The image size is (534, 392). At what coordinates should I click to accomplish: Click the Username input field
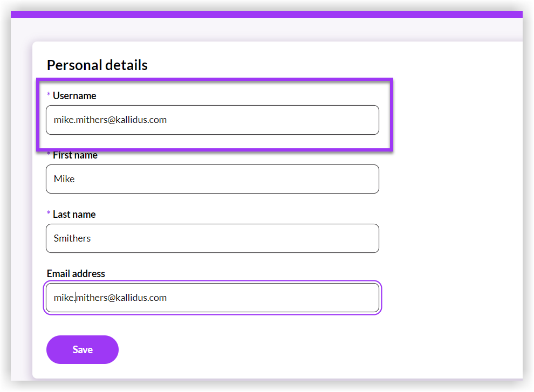click(212, 120)
